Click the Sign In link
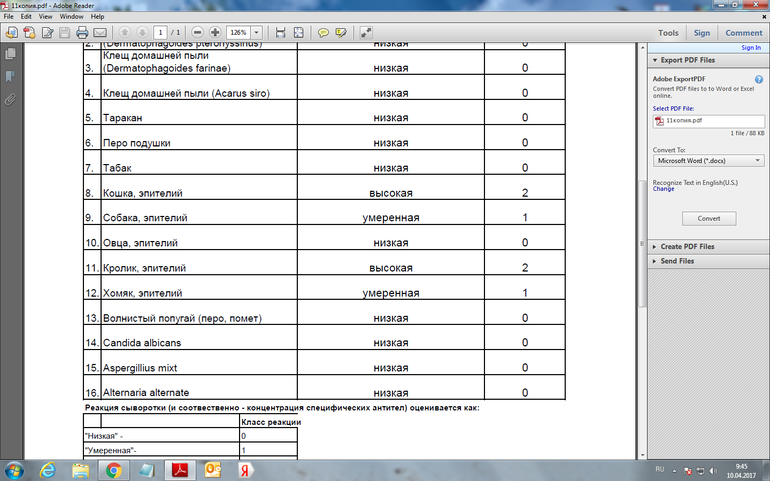This screenshot has height=481, width=770. (750, 47)
